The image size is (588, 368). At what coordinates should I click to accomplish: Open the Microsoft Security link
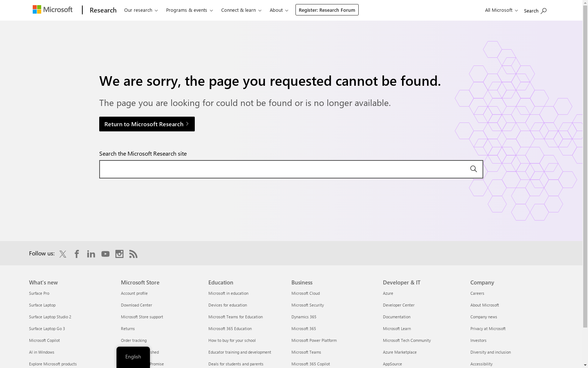click(x=308, y=305)
